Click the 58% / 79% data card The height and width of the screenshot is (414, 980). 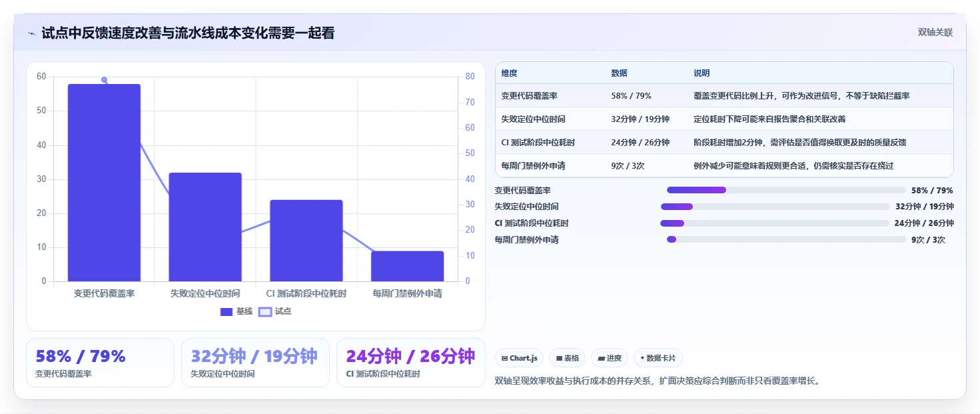pos(100,363)
